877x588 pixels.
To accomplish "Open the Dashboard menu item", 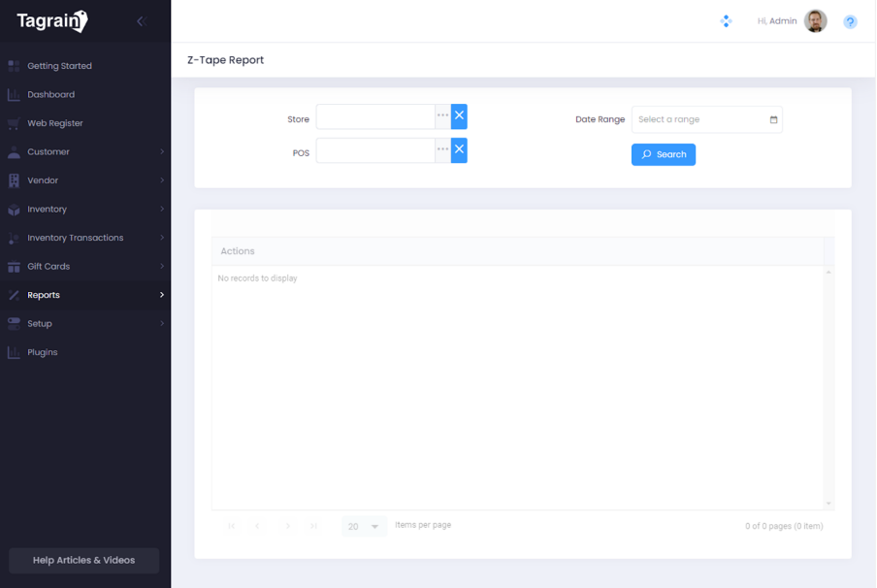I will point(50,95).
